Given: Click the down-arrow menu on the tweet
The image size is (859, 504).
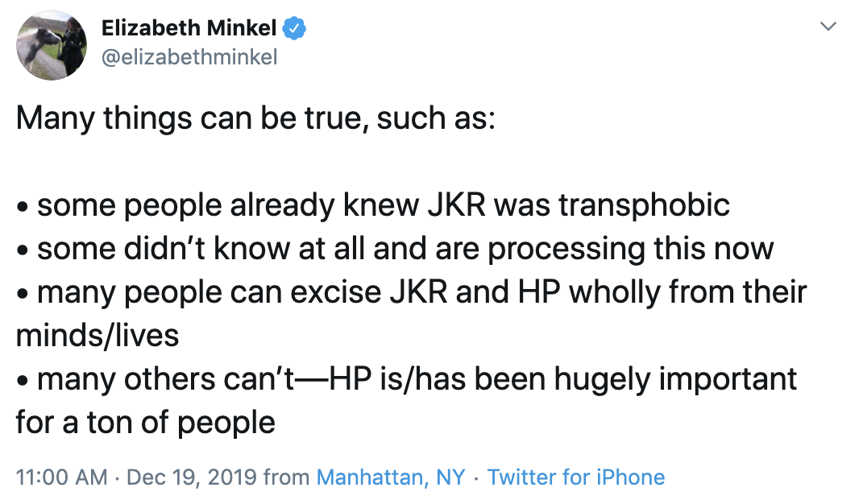Looking at the screenshot, I should coord(828,26).
